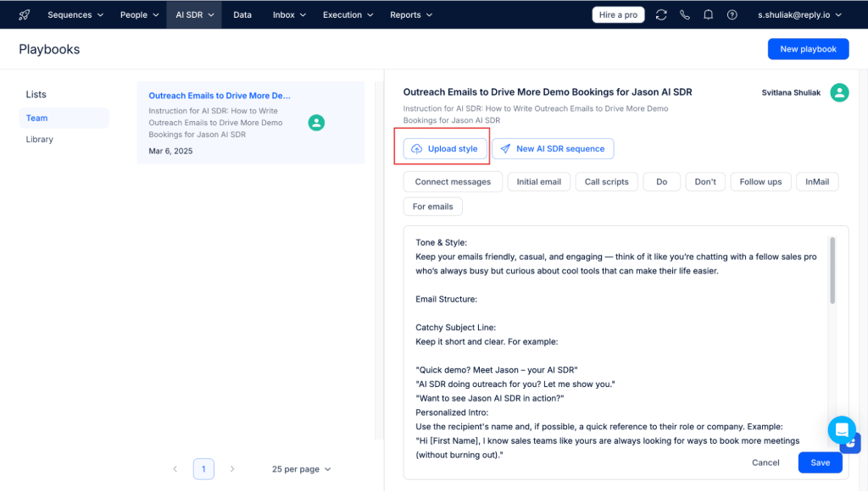Select the InMail tag
The height and width of the screenshot is (492, 868).
click(817, 182)
